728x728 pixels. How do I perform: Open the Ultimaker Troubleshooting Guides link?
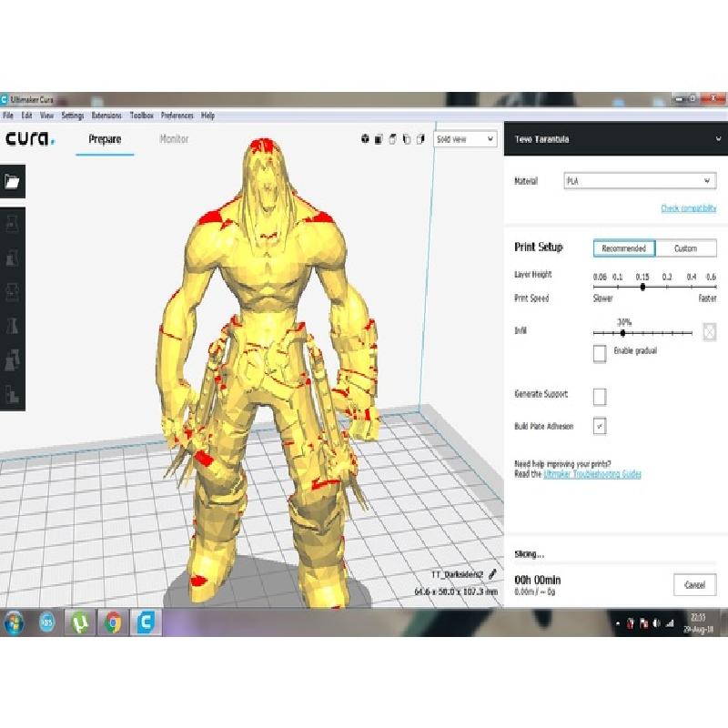click(592, 474)
